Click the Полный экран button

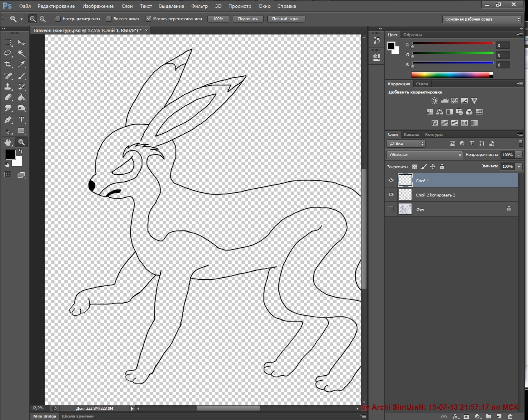click(x=286, y=19)
